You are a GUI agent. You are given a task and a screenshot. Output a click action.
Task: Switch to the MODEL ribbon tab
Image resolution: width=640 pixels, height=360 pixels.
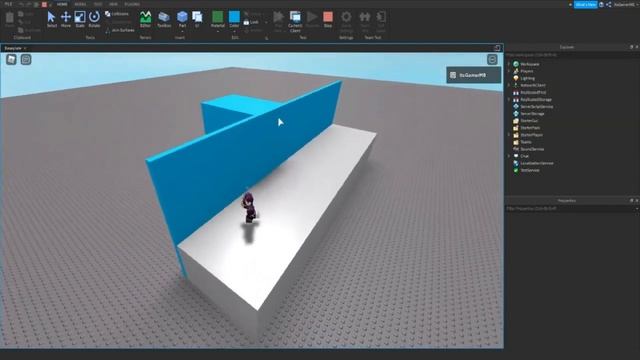(x=80, y=4)
